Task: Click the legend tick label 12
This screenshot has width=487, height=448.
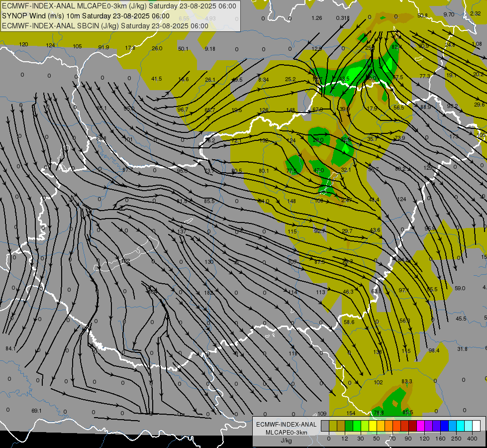Action: click(345, 439)
